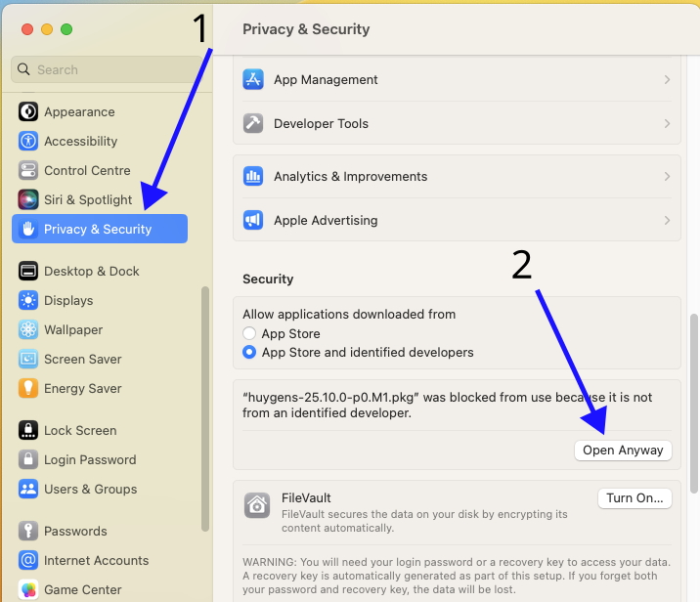
Task: Open the Wallpaper flower icon
Action: coord(28,329)
